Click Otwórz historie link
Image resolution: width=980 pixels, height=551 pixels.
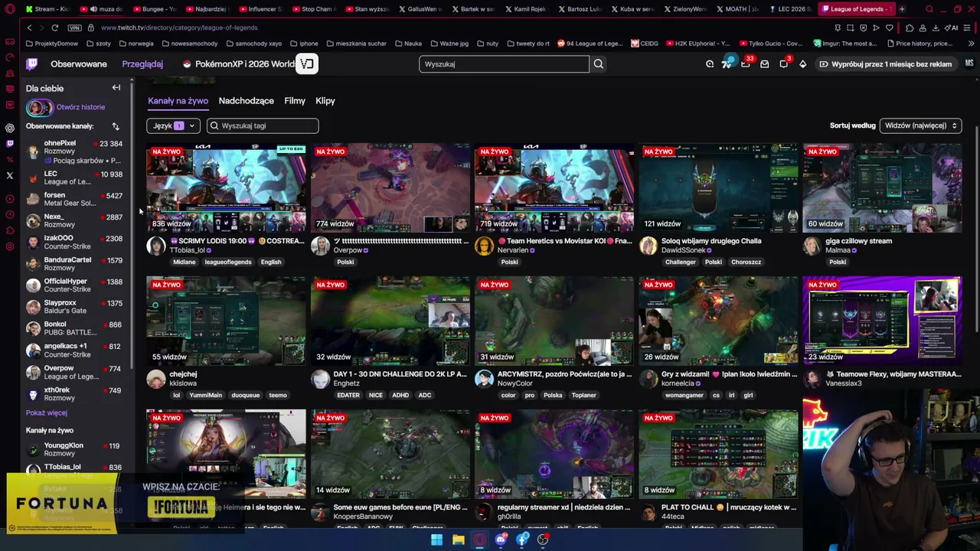pos(80,107)
